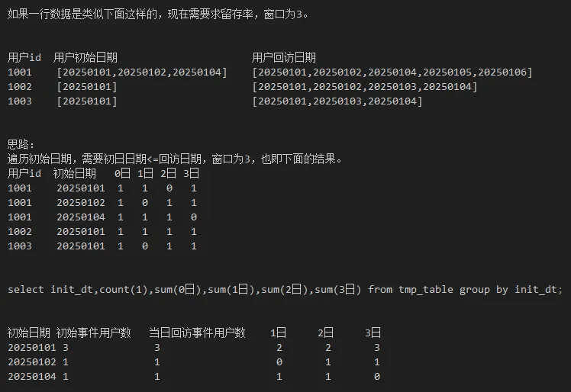Click the 用户回访日期 column header
The height and width of the screenshot is (392, 571).
point(284,57)
